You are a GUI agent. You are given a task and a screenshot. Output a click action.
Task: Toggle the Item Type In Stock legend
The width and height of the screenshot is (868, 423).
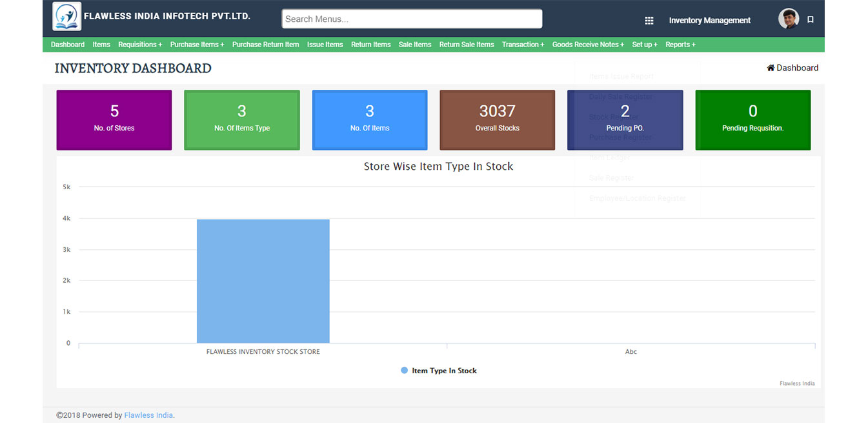(438, 371)
